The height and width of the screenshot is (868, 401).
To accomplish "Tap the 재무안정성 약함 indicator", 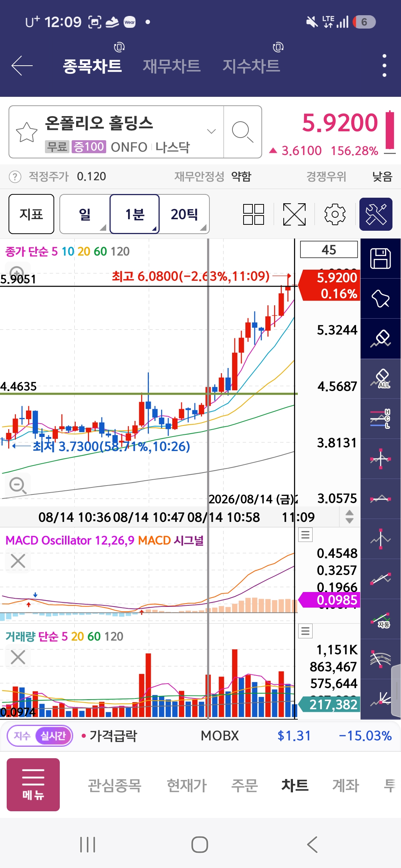I will (x=213, y=177).
